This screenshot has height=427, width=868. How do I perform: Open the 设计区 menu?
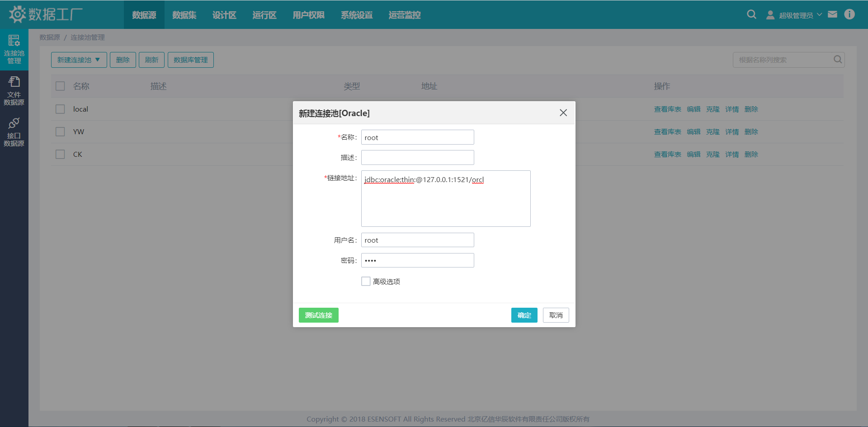pos(224,15)
